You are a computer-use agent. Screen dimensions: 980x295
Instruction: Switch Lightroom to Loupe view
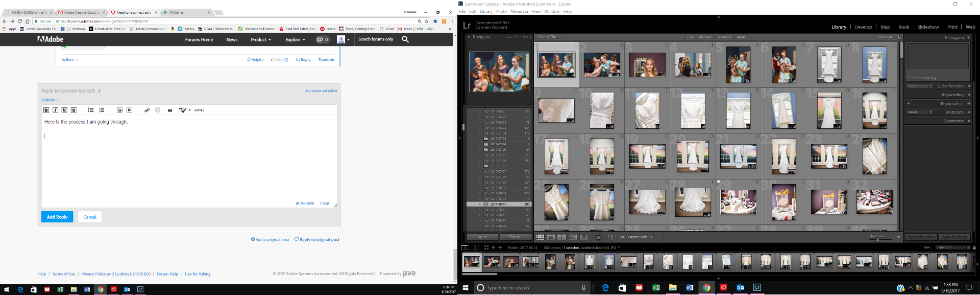551,237
